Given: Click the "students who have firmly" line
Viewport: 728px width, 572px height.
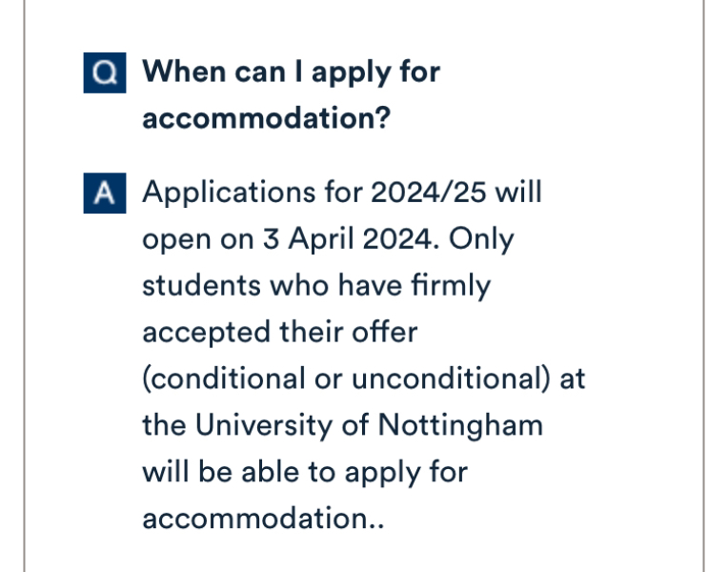Looking at the screenshot, I should point(315,285).
